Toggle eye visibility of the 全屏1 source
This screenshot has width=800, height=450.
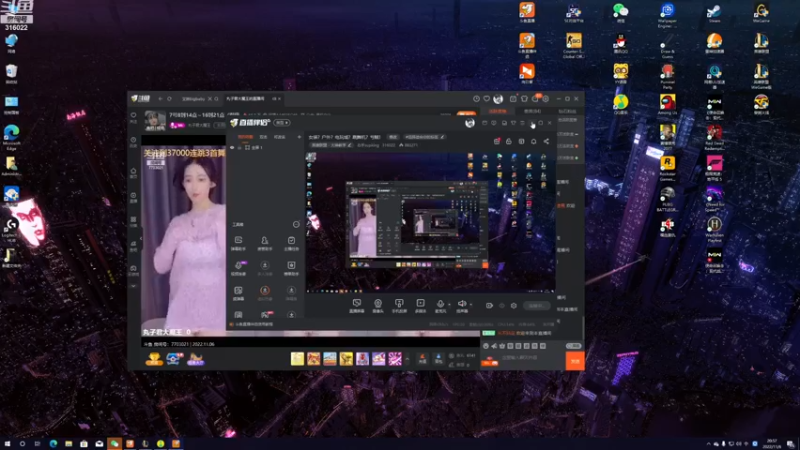232,147
